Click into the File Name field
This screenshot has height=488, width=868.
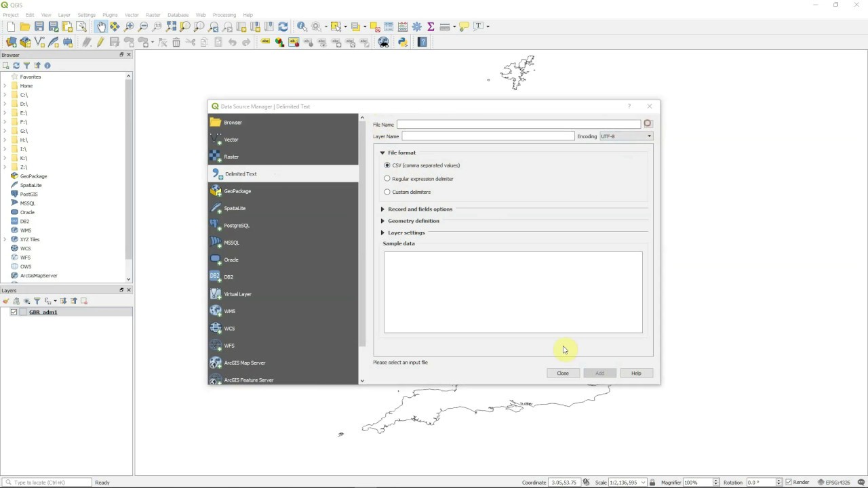pyautogui.click(x=519, y=124)
